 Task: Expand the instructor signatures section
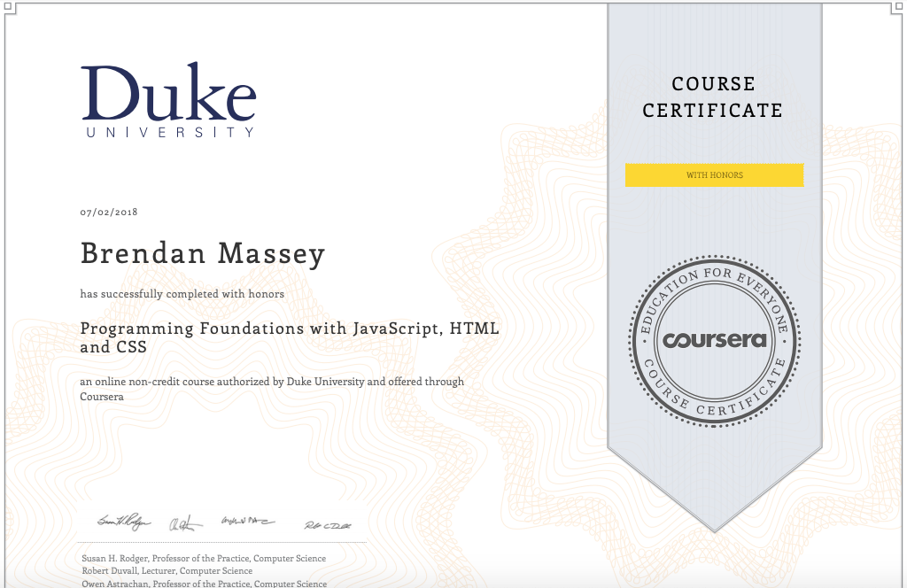(x=213, y=522)
